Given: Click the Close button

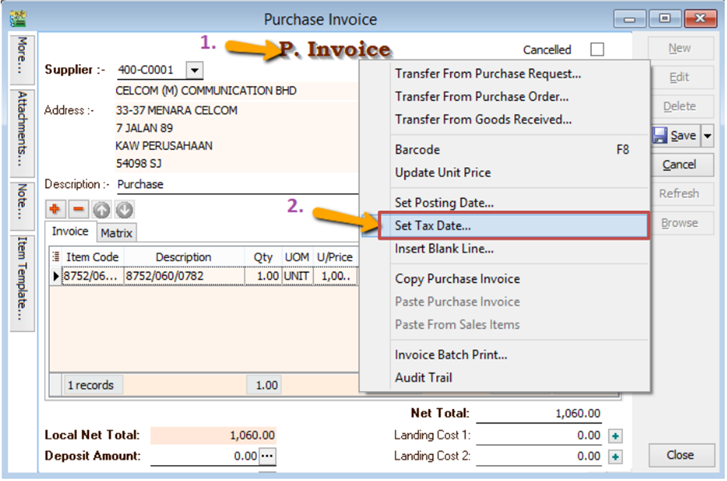Looking at the screenshot, I should pyautogui.click(x=680, y=455).
